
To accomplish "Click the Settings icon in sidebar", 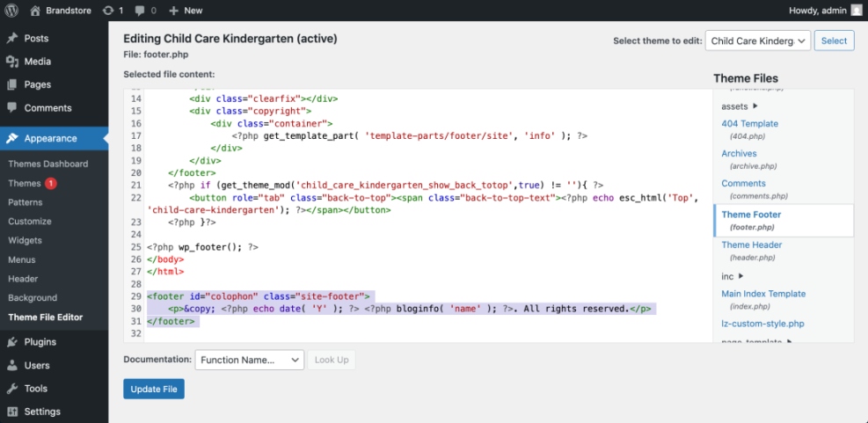I will (x=12, y=412).
